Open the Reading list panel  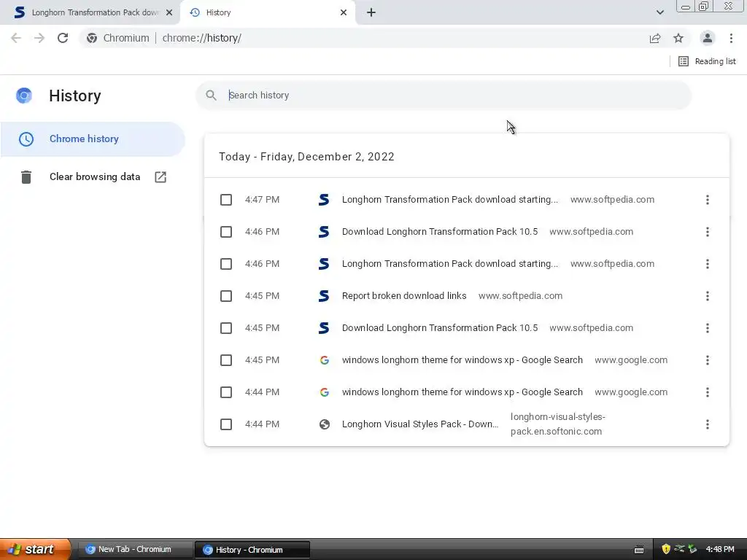tap(707, 61)
